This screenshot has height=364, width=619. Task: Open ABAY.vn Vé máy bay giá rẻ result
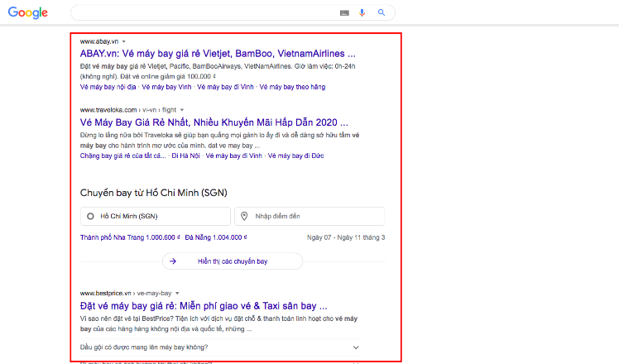tap(218, 54)
